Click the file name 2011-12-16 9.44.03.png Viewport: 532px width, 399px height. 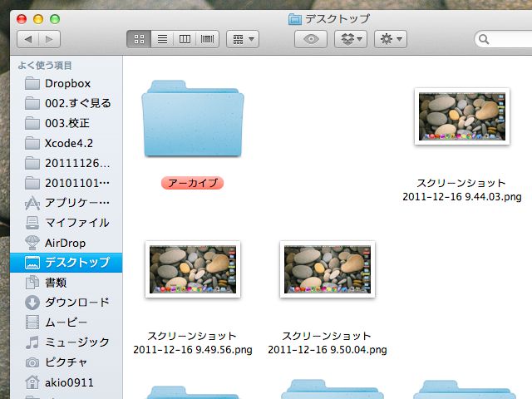tap(462, 197)
